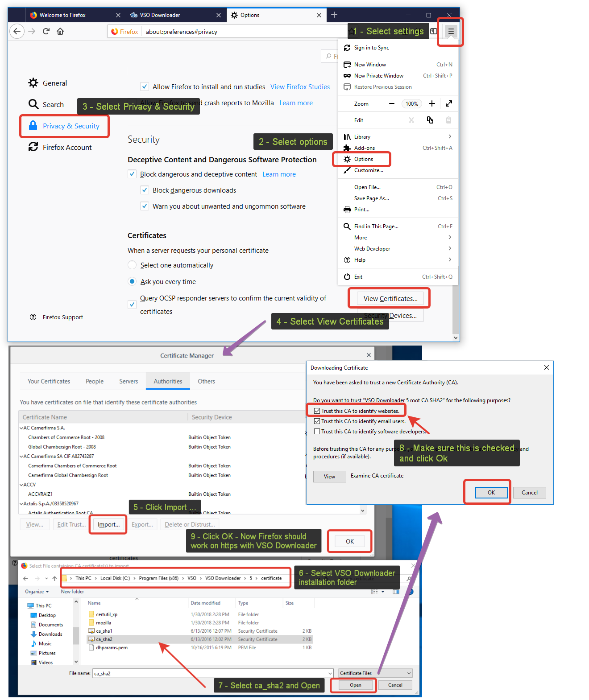Viewport: 589px width, 700px height.
Task: Open the Certificate Files type dropdown
Action: [x=375, y=673]
